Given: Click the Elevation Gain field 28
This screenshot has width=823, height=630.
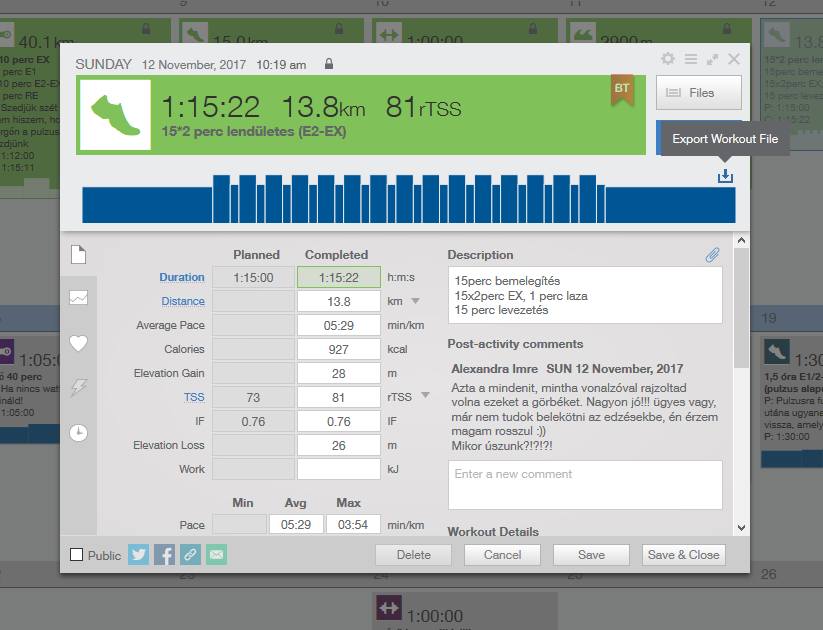Looking at the screenshot, I should tap(339, 373).
